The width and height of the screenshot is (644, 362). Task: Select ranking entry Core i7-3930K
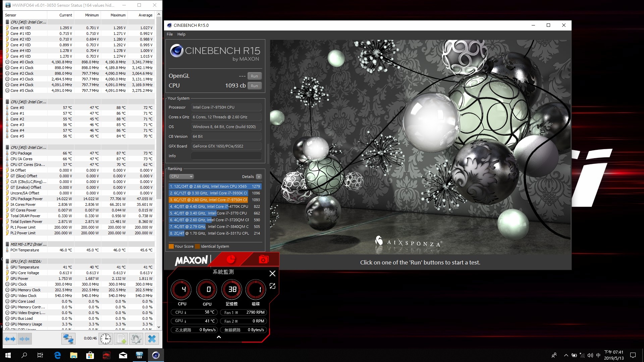coord(215,193)
